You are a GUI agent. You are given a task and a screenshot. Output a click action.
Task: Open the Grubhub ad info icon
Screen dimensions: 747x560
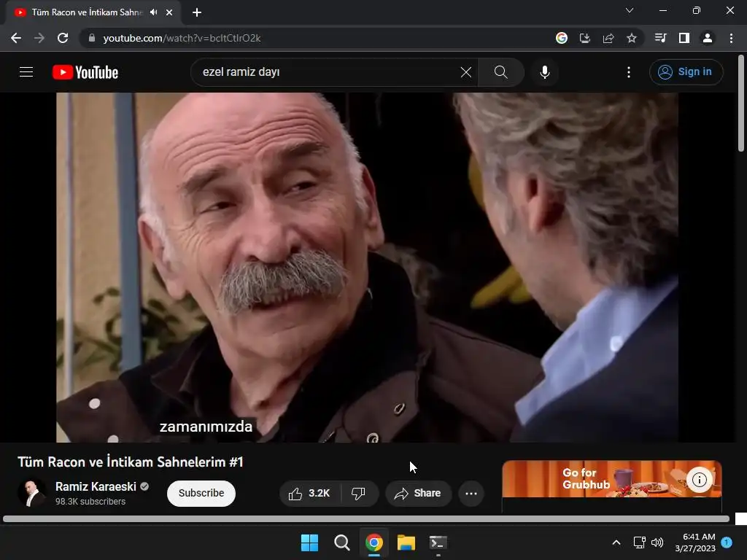coord(700,480)
